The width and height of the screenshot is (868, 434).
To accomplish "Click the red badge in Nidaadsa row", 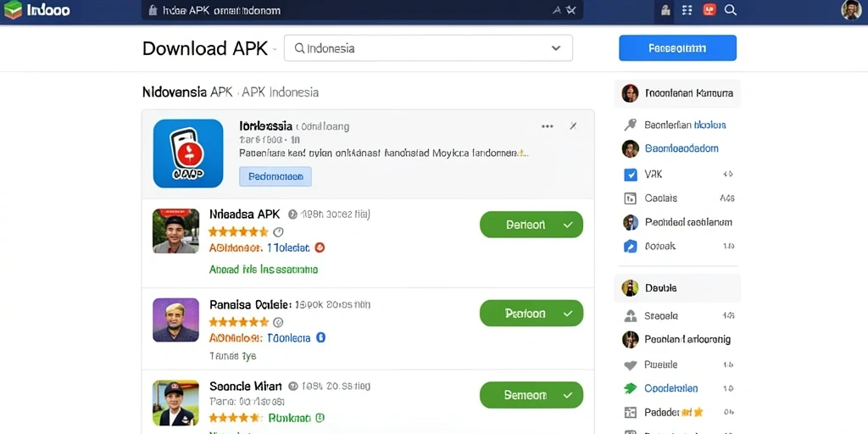I will [x=320, y=248].
